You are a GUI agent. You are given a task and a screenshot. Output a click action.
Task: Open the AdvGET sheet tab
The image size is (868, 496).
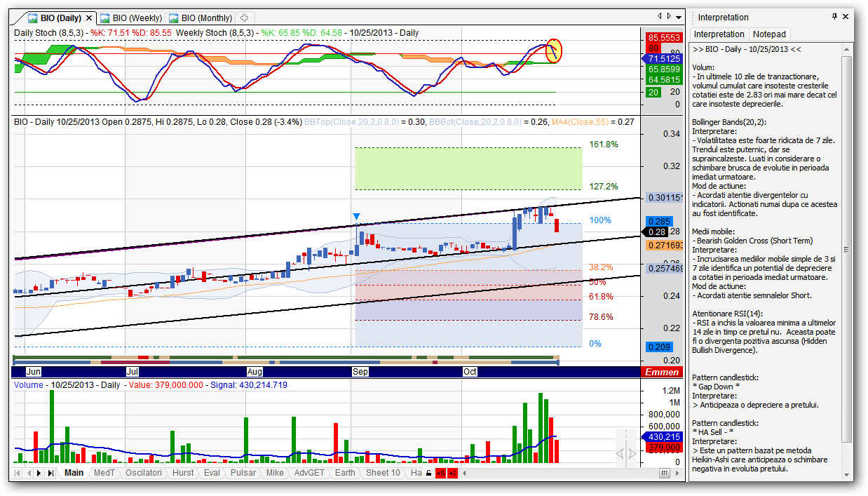click(309, 473)
